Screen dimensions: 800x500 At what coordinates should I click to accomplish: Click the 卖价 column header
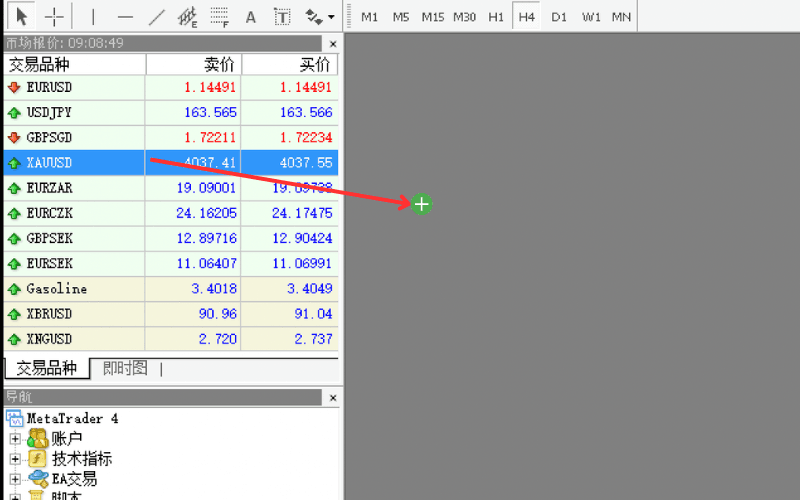(193, 65)
